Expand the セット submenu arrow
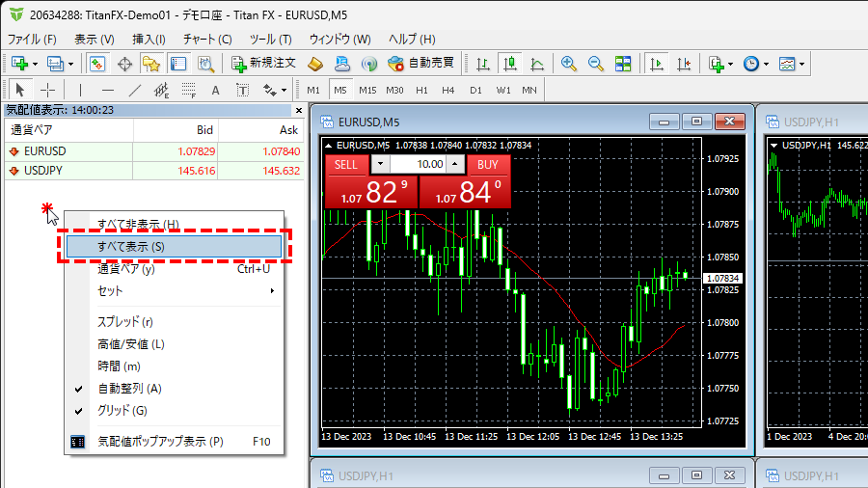The width and height of the screenshot is (868, 488). coord(272,291)
